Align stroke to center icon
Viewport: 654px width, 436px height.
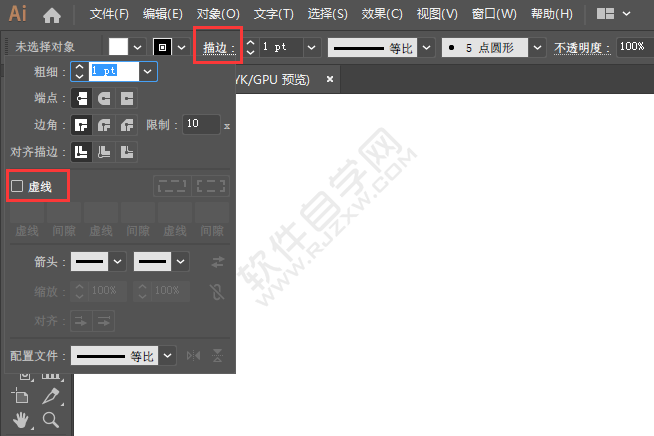point(81,152)
